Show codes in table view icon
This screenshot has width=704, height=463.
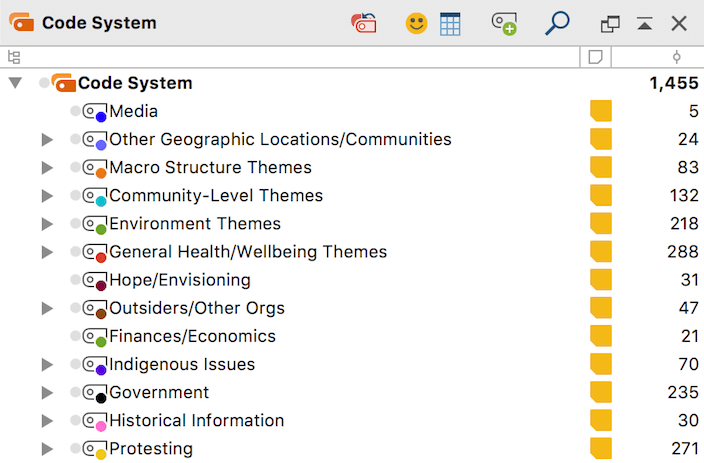(x=450, y=23)
